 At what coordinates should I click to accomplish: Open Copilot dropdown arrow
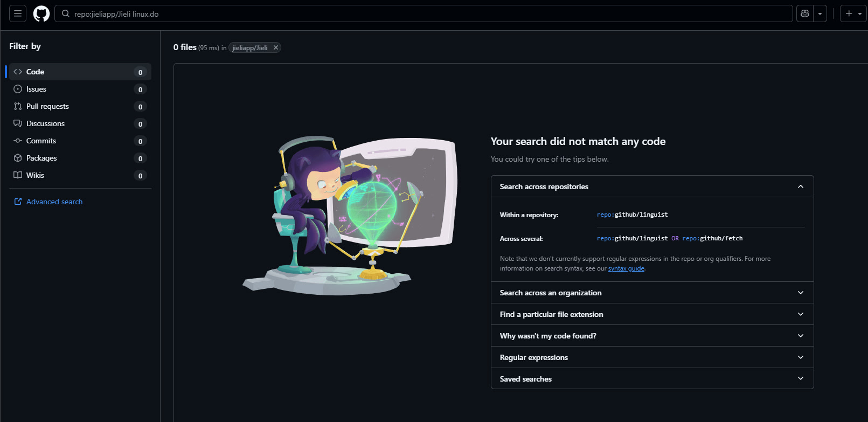820,13
